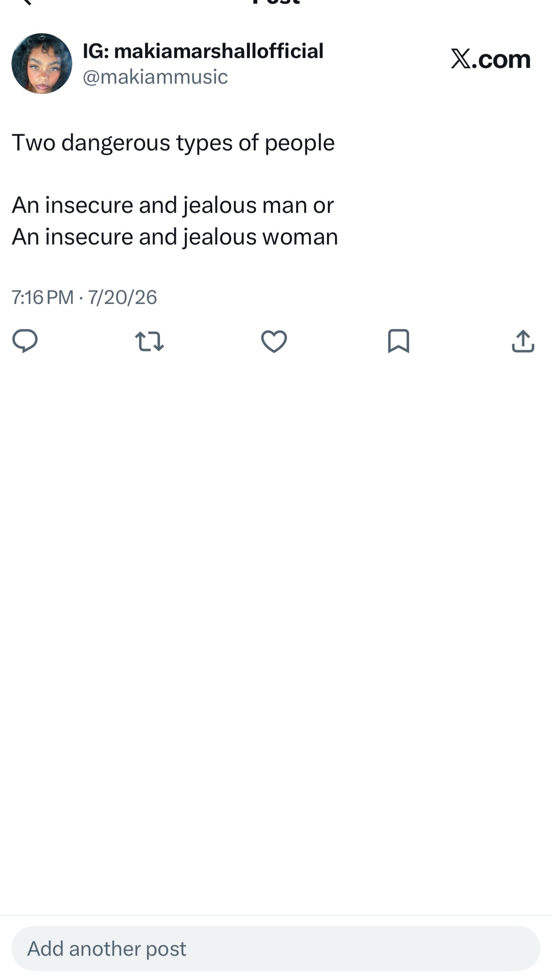Click the X glyph in X.com

[x=460, y=59]
